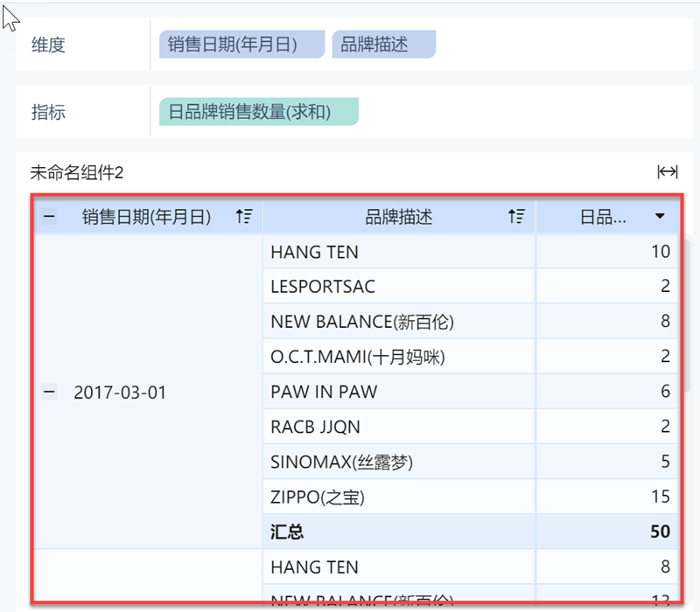Viewport: 700px width, 612px height.
Task: Select the HANG TEN cell under 2017-03-01
Action: [315, 252]
